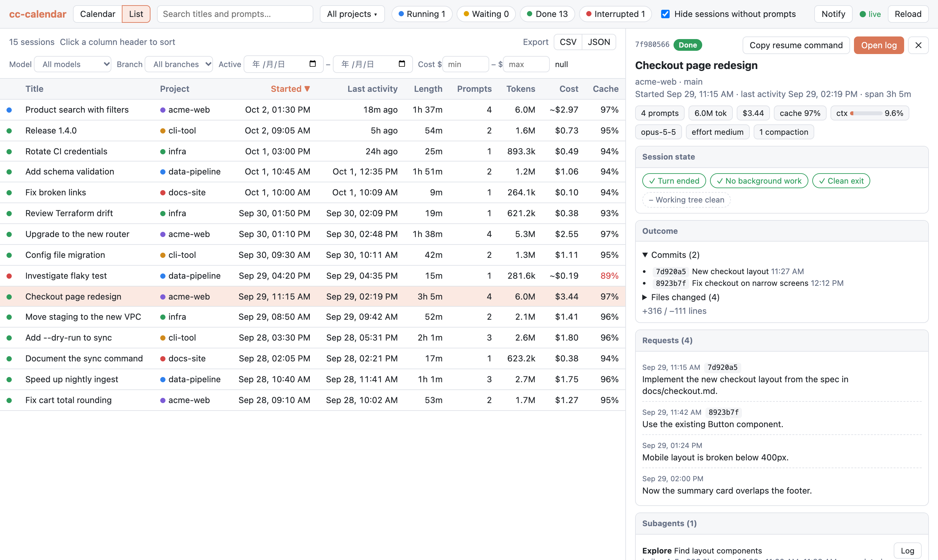Image resolution: width=938 pixels, height=560 pixels.
Task: Toggle the Done 13 status filter
Action: [547, 14]
